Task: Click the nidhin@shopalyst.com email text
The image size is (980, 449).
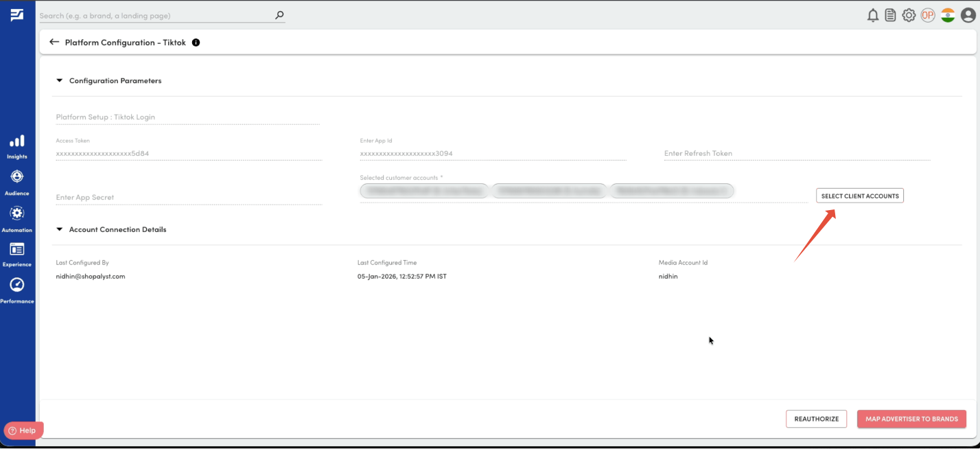Action: coord(91,276)
